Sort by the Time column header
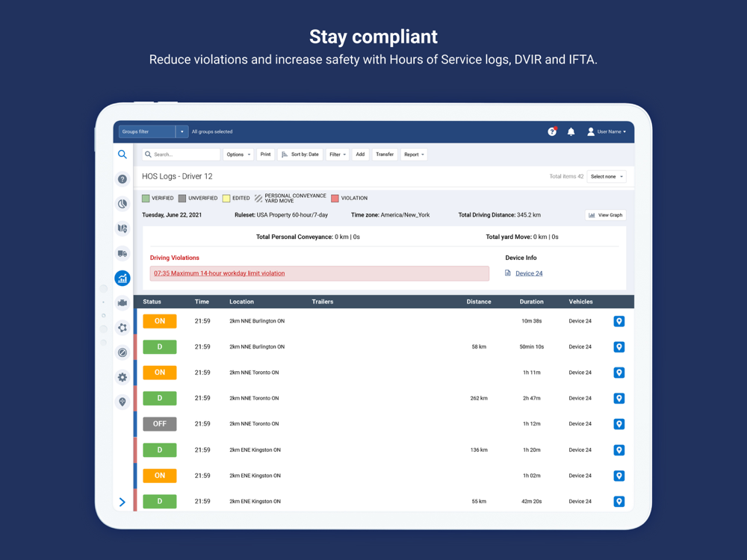Screen dimensions: 747x560 click(x=202, y=302)
